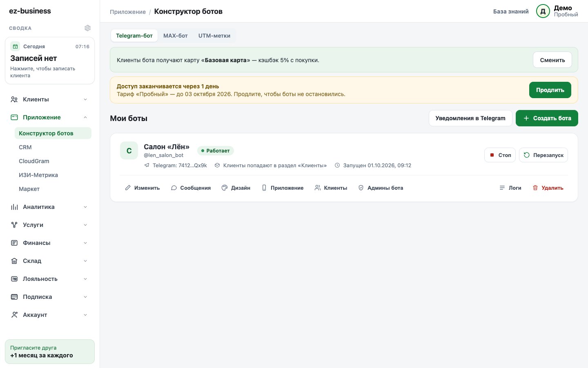This screenshot has height=368, width=588.
Task: Stop the Салон «Лён» bot
Action: click(500, 155)
